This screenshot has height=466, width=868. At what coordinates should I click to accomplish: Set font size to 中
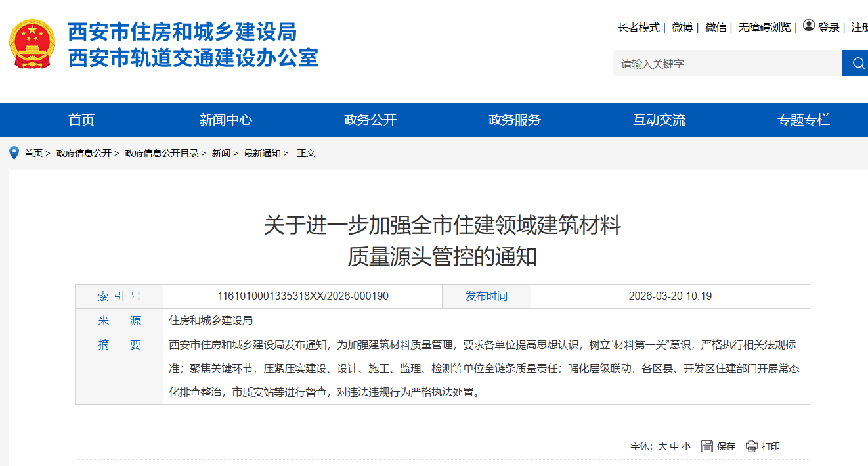674,446
